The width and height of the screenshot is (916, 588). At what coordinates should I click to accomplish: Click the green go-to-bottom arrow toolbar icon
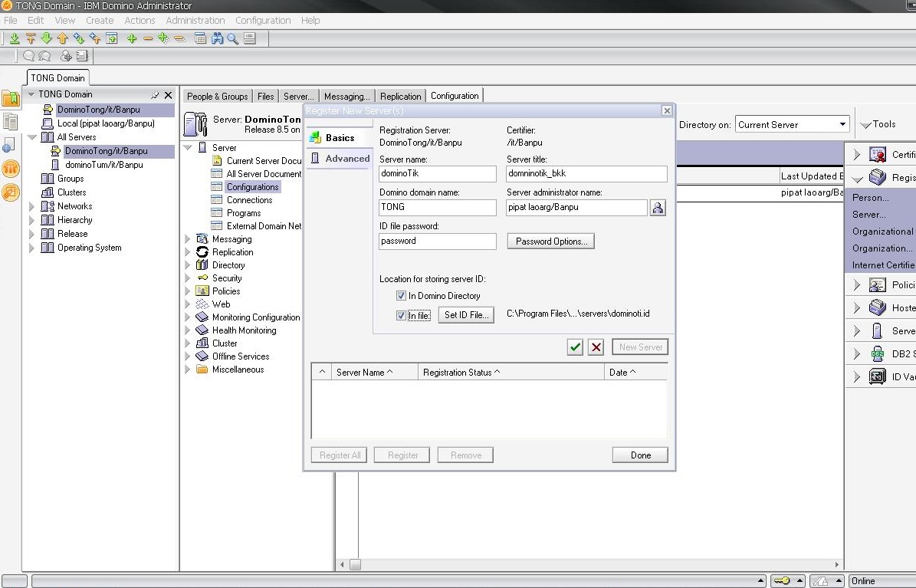15,38
